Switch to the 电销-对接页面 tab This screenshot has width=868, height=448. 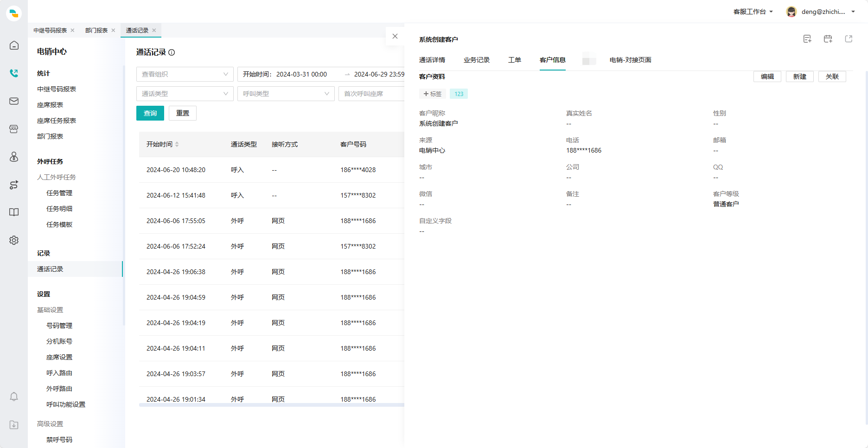(631, 60)
